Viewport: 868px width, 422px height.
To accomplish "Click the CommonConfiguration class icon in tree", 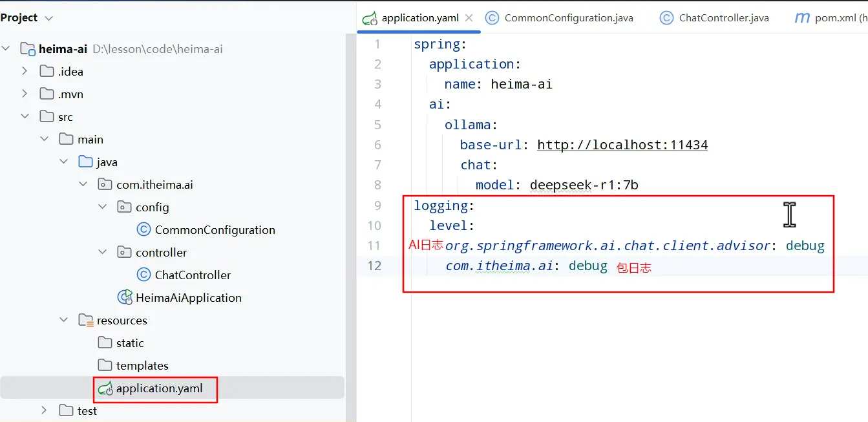I will (x=144, y=229).
